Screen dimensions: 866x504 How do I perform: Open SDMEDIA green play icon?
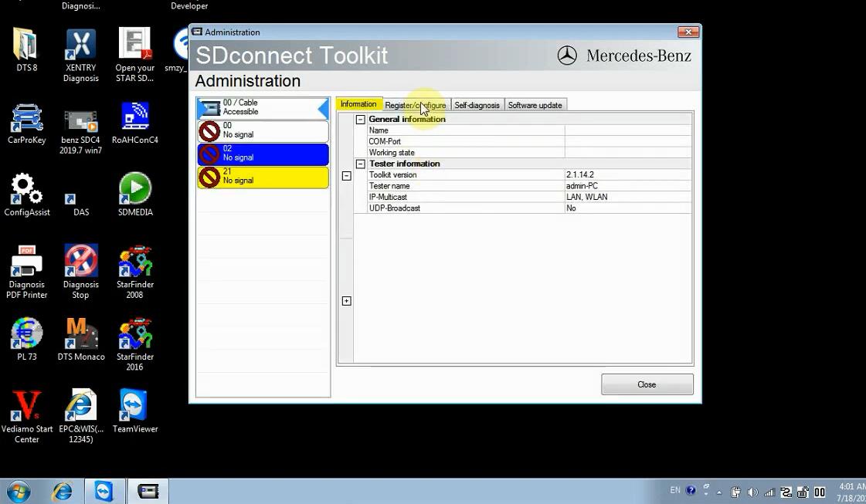(134, 194)
